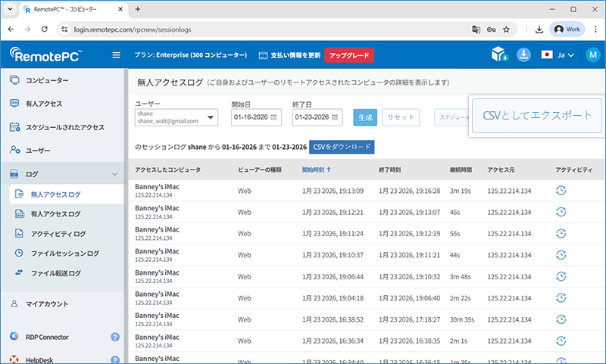Open the M profile avatar

coord(593,54)
